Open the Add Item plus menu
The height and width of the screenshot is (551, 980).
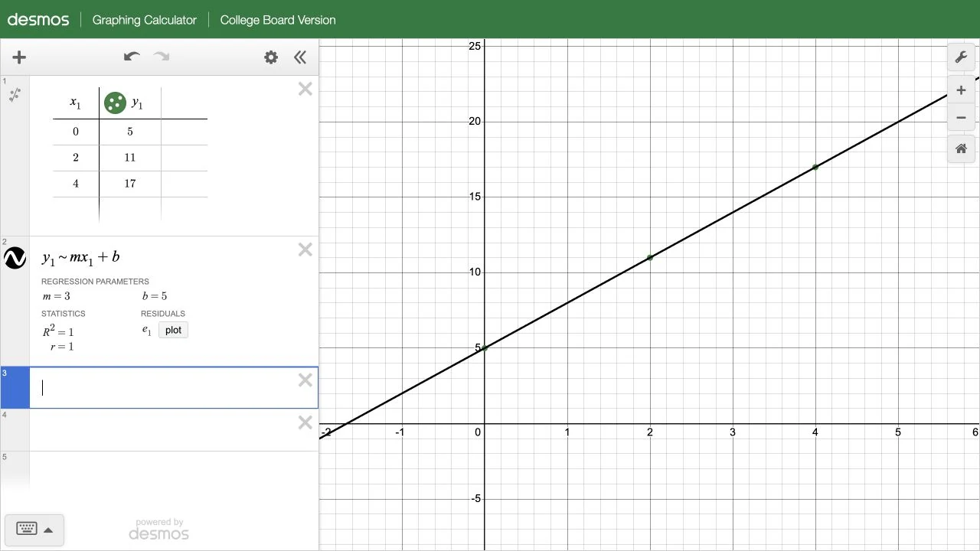pyautogui.click(x=19, y=57)
